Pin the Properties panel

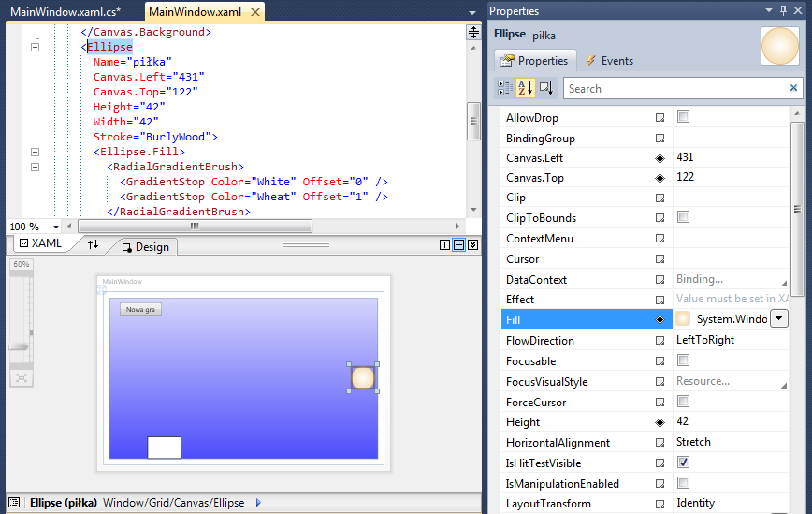(784, 10)
